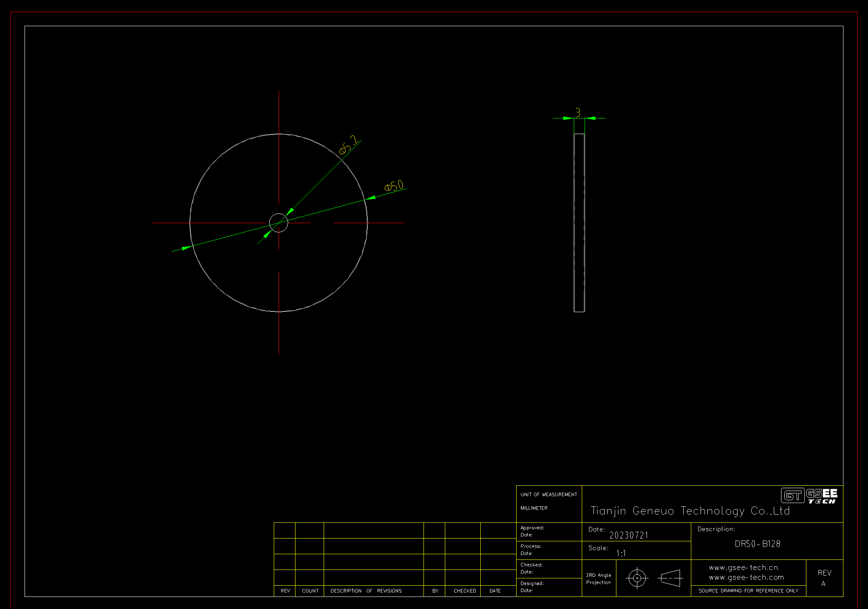Click the DESCRIPTION OF REVISIONS column header
The width and height of the screenshot is (868, 609).
366,591
